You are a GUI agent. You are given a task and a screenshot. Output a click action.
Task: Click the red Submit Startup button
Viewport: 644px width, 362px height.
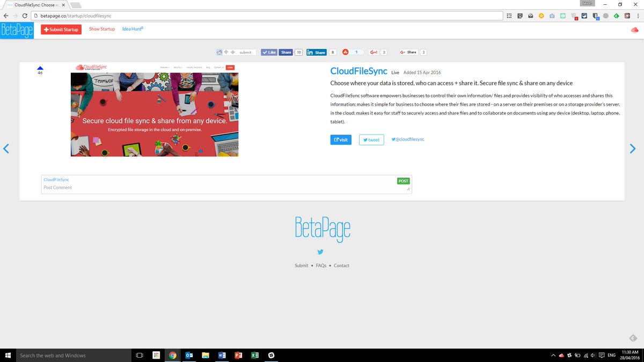pyautogui.click(x=60, y=29)
